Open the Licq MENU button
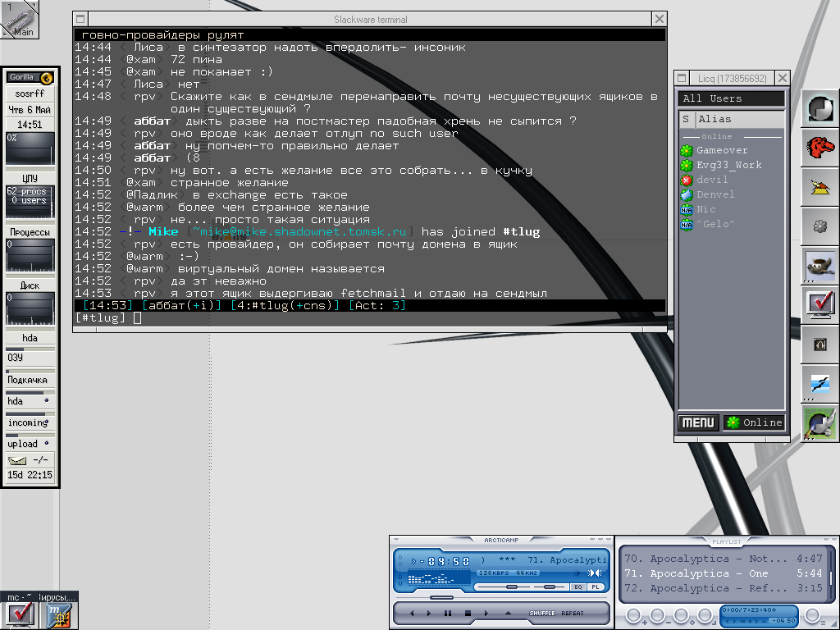Screen dimensions: 840x630 [698, 422]
